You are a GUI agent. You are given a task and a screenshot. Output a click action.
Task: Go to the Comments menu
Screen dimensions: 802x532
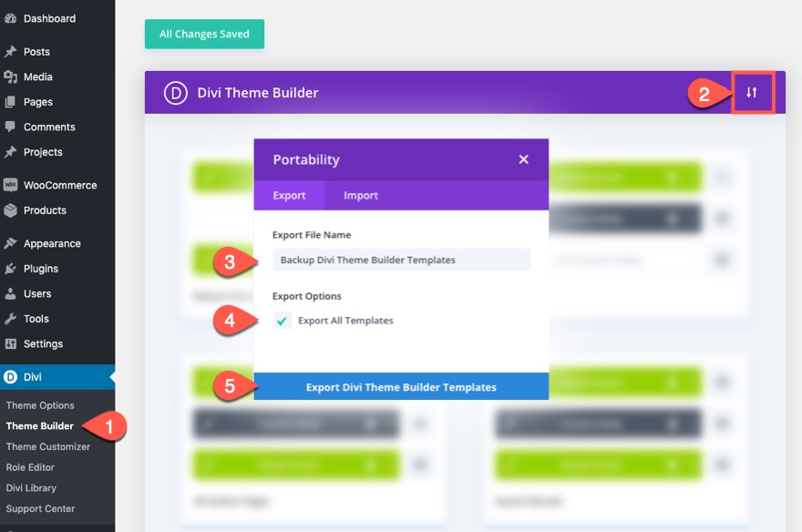click(x=49, y=127)
